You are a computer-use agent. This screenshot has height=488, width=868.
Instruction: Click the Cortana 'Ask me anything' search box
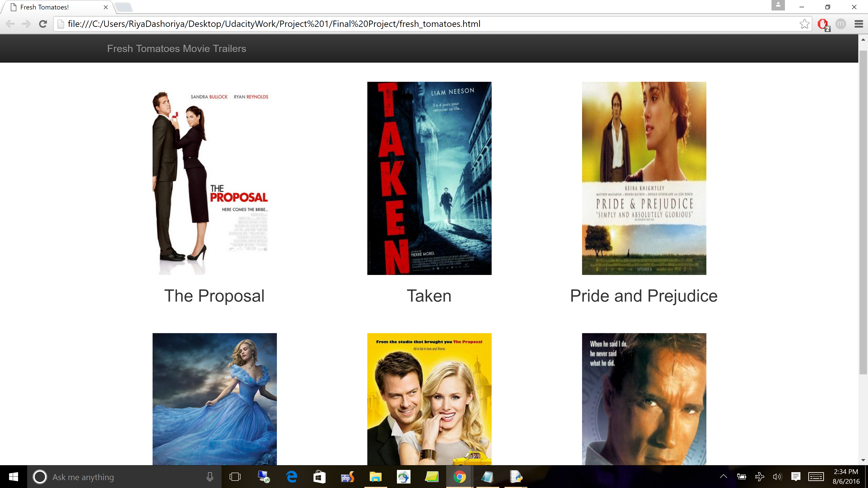coord(124,477)
